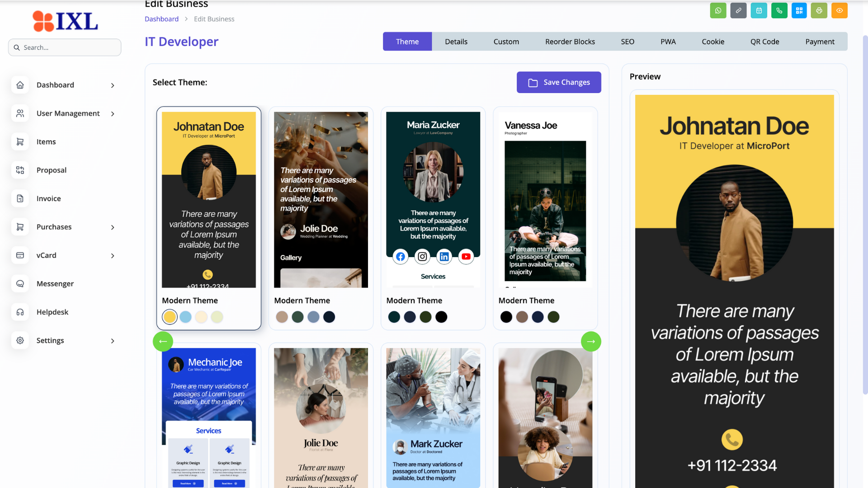This screenshot has width=868, height=488.
Task: Click the vCard card icon
Action: click(20, 255)
